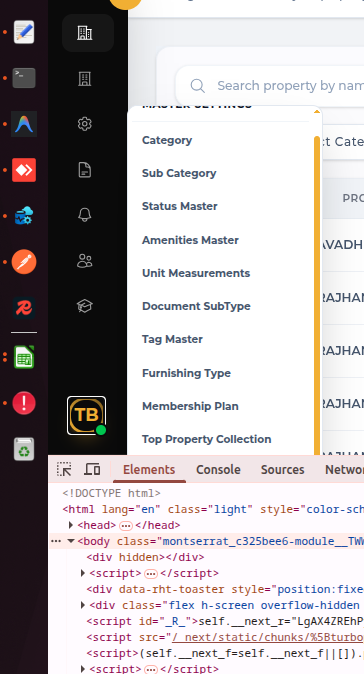
Task: Open the cloud gear dock app
Action: tap(24, 216)
